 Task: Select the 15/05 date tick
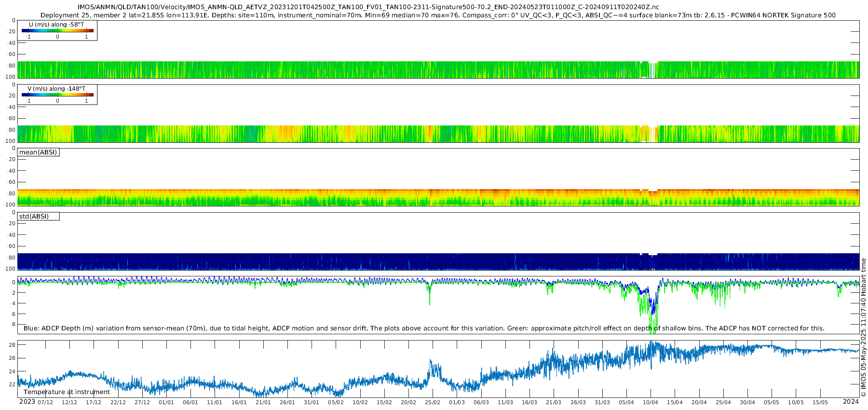[820, 402]
